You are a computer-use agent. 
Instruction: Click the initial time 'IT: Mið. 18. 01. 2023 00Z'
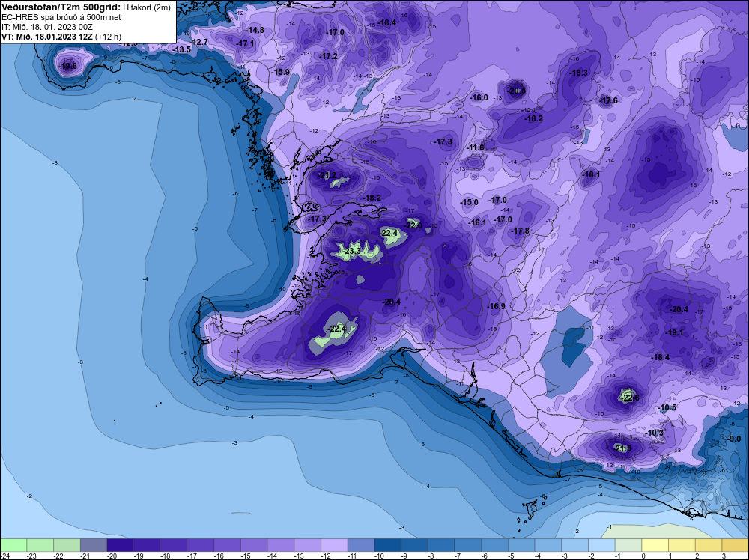click(x=46, y=27)
